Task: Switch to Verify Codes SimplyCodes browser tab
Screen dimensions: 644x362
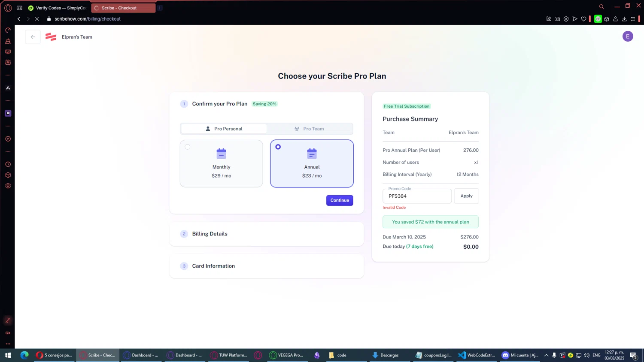Action: click(x=58, y=8)
